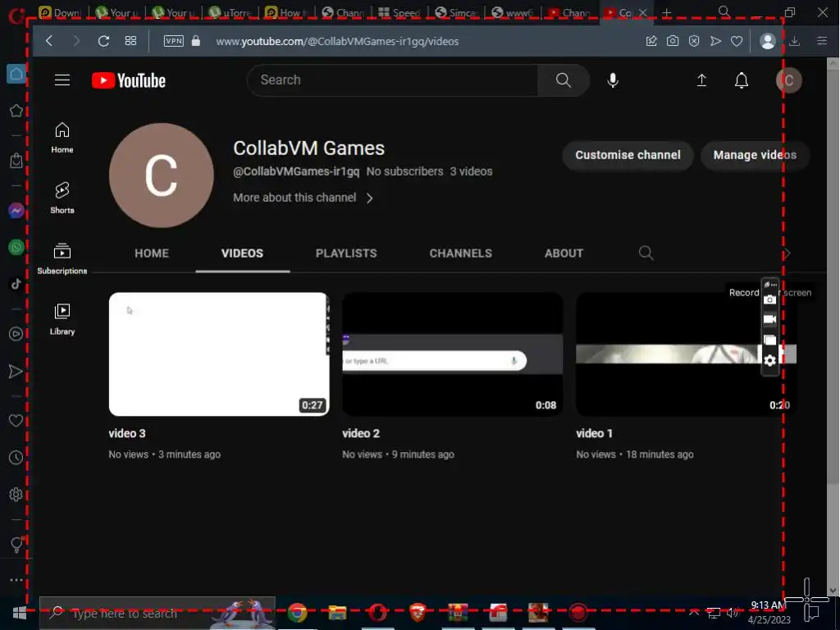Image resolution: width=840 pixels, height=630 pixels.
Task: Open the video 2 title link
Action: pyautogui.click(x=361, y=433)
